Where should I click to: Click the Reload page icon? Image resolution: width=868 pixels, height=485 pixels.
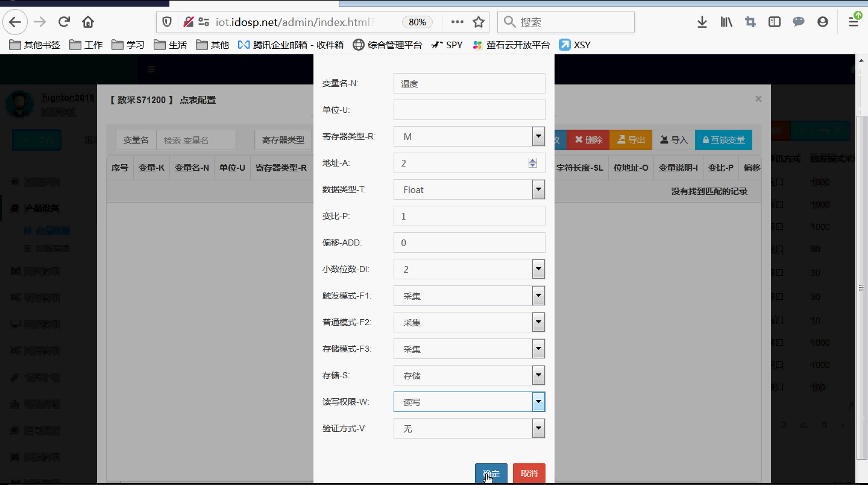64,21
